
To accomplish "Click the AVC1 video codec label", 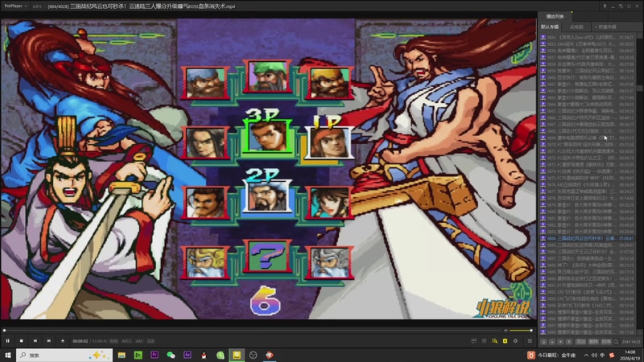I will 126,341.
